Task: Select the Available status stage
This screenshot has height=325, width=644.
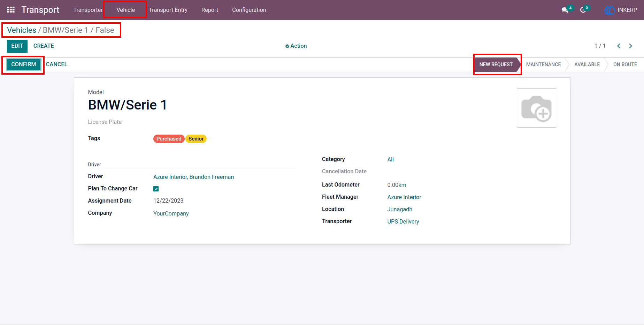Action: (x=587, y=65)
